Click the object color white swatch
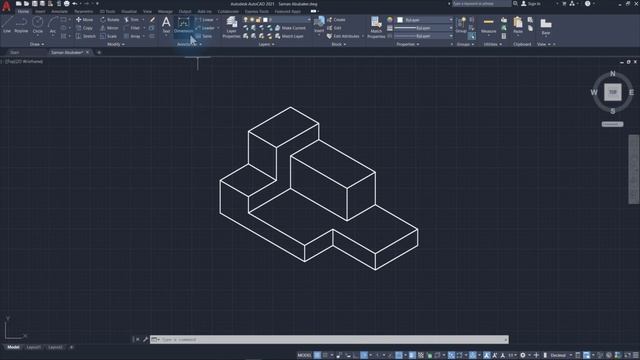Viewport: 640px width, 360px height. pos(400,20)
